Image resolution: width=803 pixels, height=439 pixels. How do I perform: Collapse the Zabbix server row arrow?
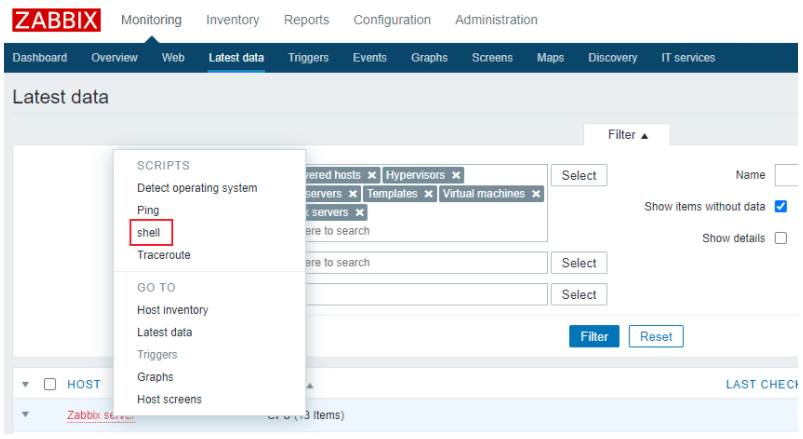pyautogui.click(x=25, y=414)
